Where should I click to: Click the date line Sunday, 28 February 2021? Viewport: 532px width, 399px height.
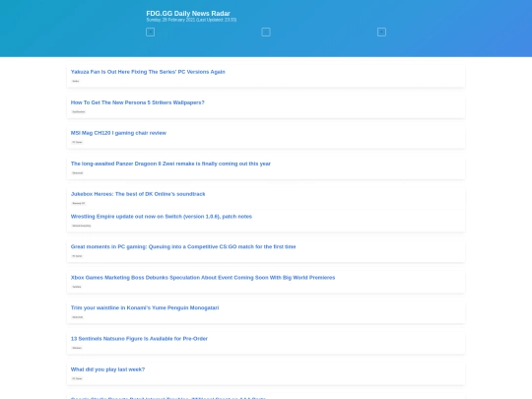pyautogui.click(x=191, y=20)
